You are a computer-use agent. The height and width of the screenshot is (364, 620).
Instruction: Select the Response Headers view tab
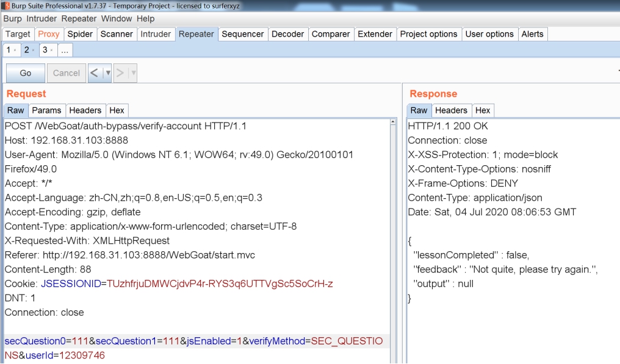coord(451,110)
